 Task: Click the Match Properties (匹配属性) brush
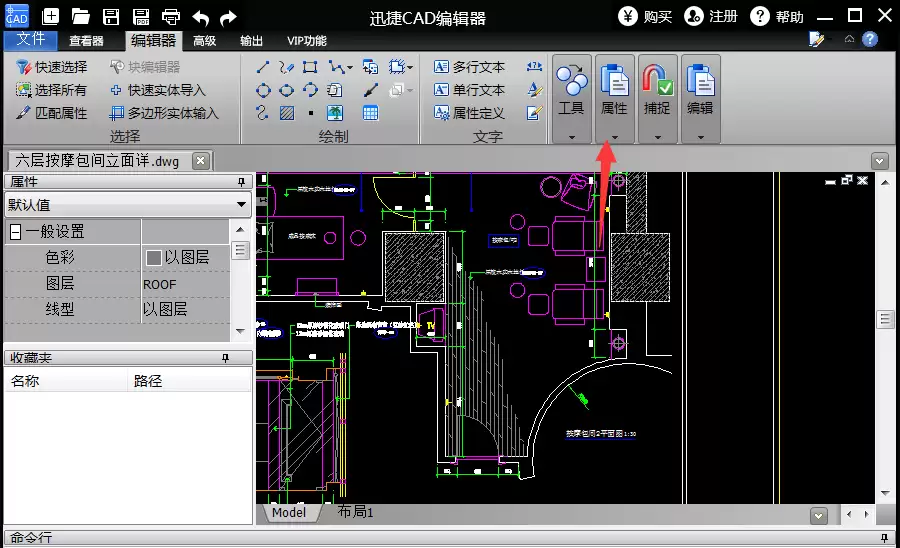[52, 113]
